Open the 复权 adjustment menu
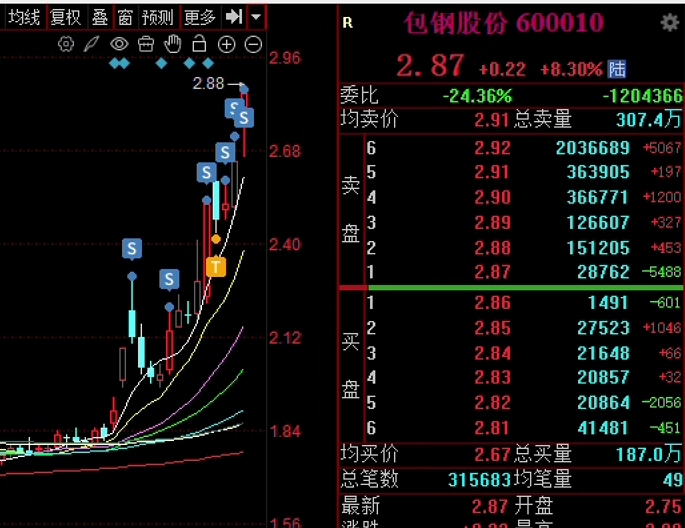Image resolution: width=685 pixels, height=528 pixels. [x=66, y=17]
